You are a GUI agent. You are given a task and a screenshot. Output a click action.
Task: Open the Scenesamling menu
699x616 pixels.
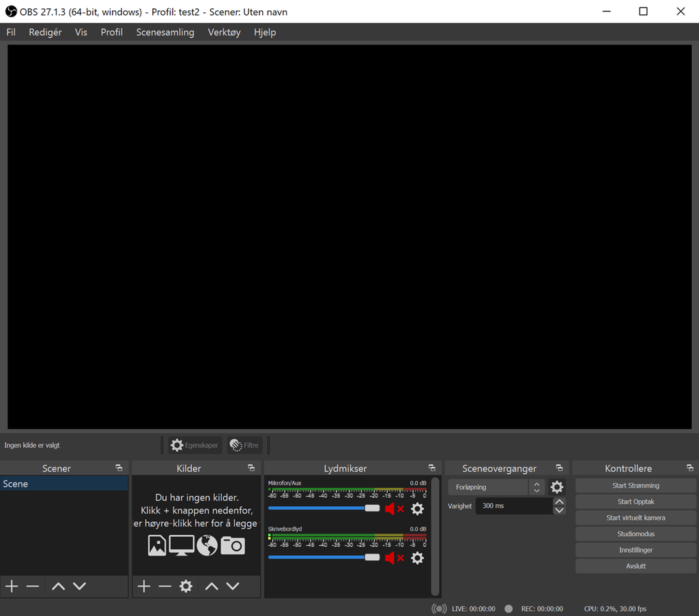point(165,32)
